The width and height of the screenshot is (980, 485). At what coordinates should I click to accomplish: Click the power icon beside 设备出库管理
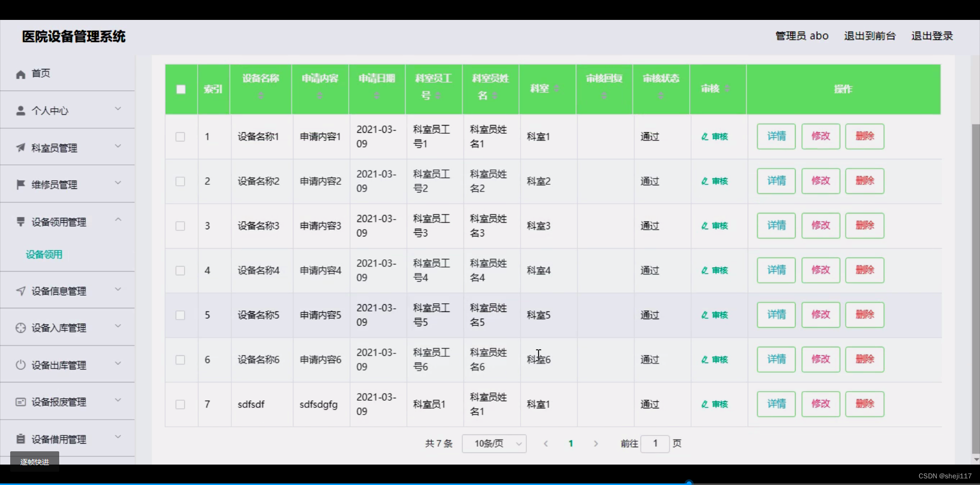coord(21,365)
